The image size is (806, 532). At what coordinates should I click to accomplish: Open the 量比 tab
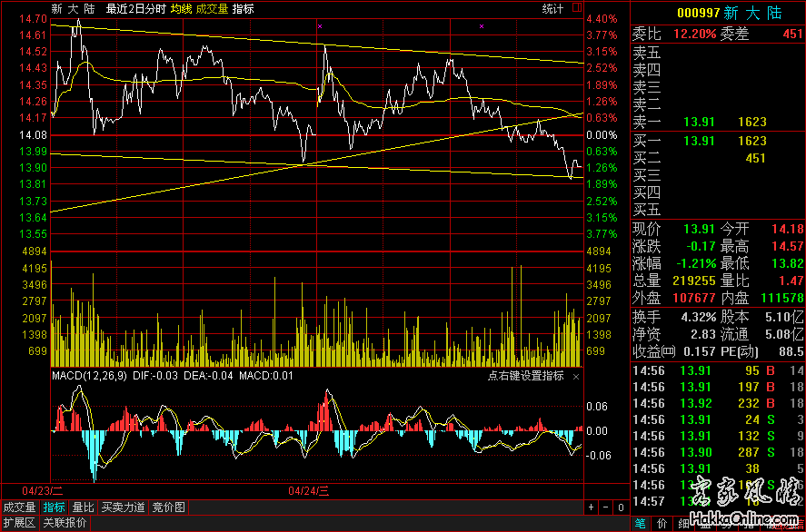point(83,507)
